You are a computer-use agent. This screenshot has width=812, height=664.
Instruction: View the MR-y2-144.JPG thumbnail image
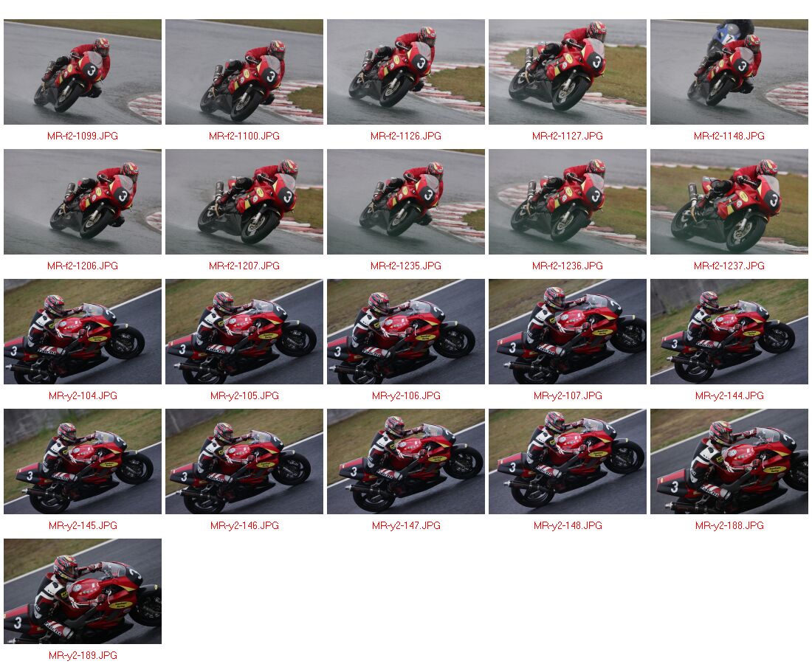pos(729,332)
